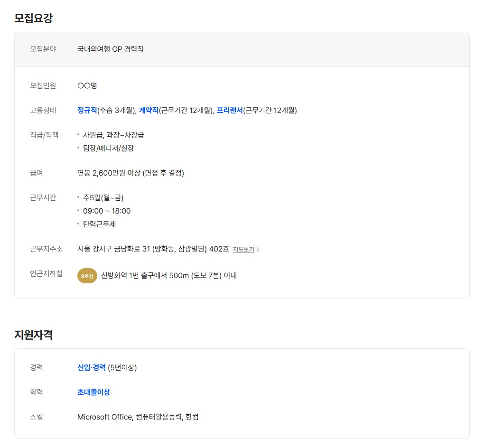Click the 9호선 subway line badge
The image size is (483, 448).
87,276
